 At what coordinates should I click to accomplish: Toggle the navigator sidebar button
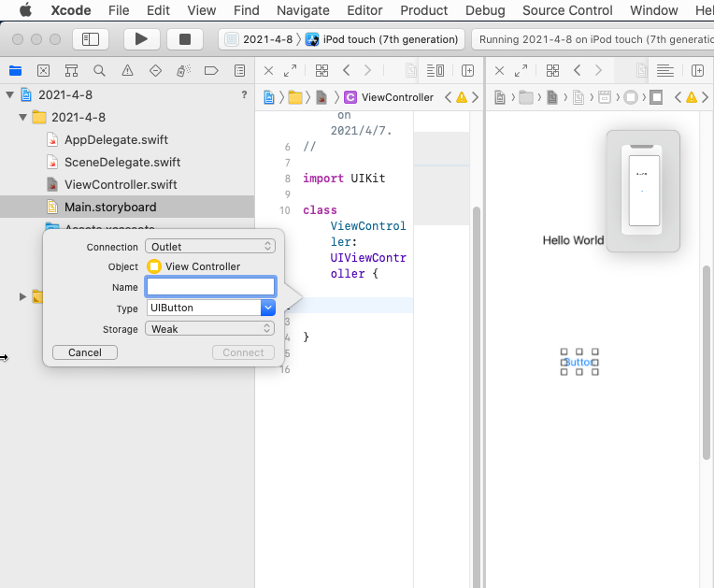click(91, 39)
